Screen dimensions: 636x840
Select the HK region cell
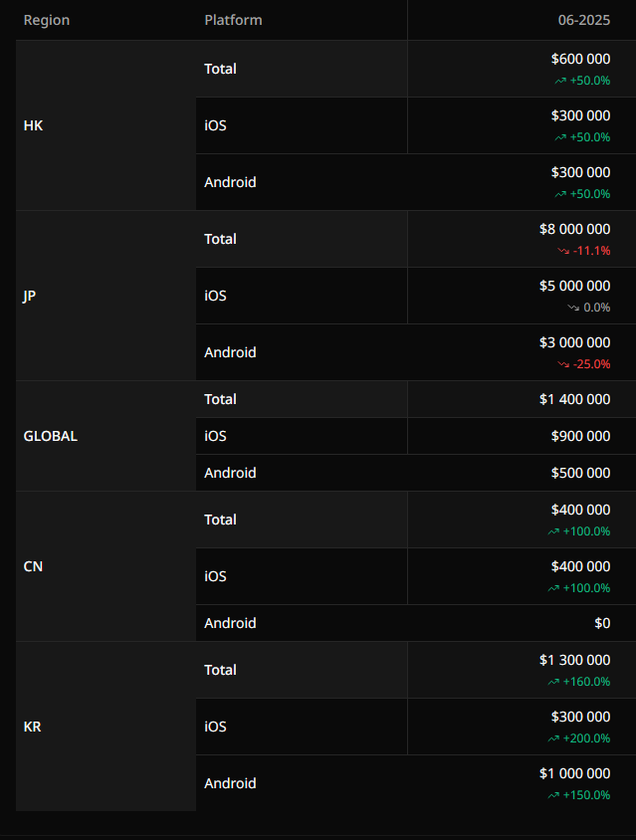(106, 125)
